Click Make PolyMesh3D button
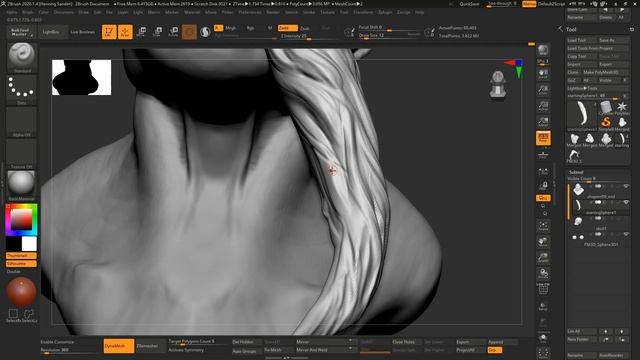Image resolution: width=640 pixels, height=360 pixels. (606, 72)
